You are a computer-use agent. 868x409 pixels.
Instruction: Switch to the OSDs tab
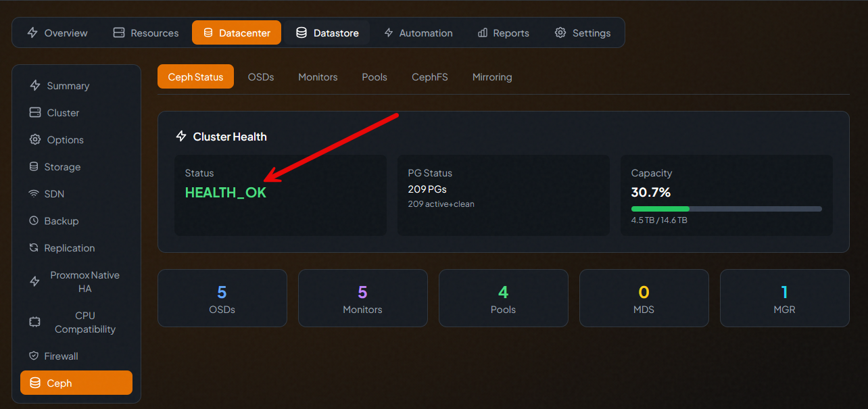[x=261, y=76]
